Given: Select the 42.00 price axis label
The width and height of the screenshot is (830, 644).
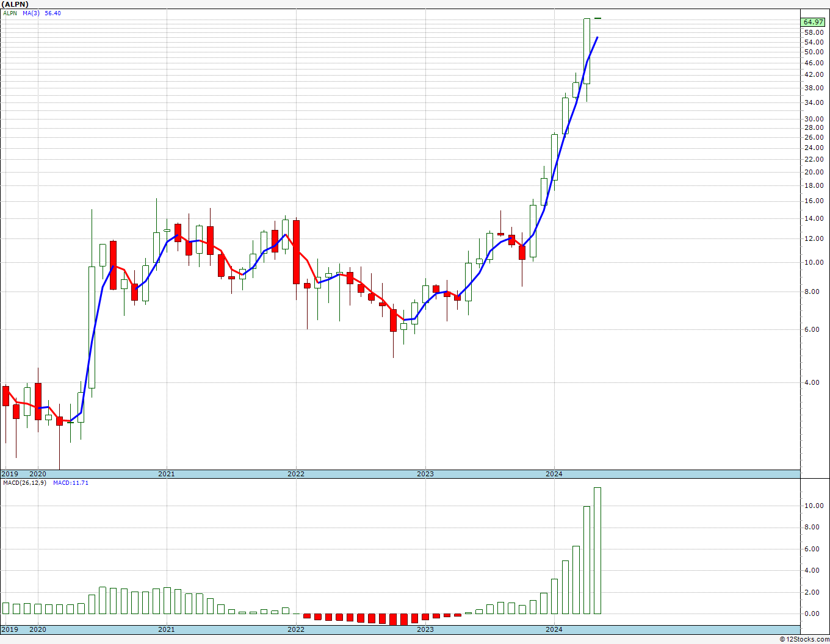Looking at the screenshot, I should point(814,74).
